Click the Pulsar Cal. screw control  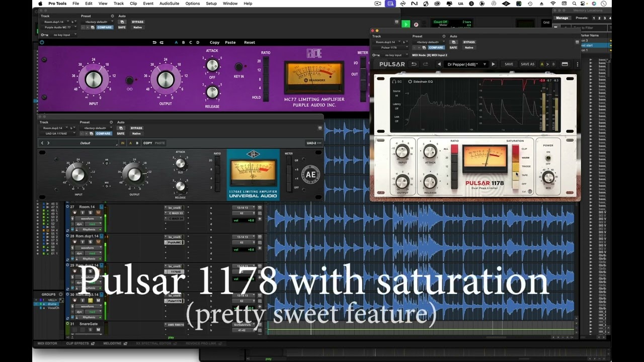click(x=530, y=192)
